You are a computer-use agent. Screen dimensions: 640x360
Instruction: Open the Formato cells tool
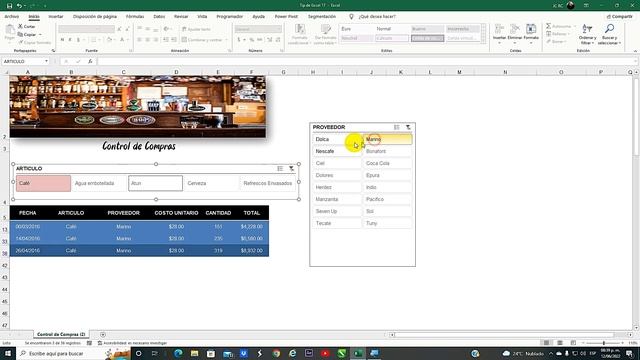coord(531,33)
